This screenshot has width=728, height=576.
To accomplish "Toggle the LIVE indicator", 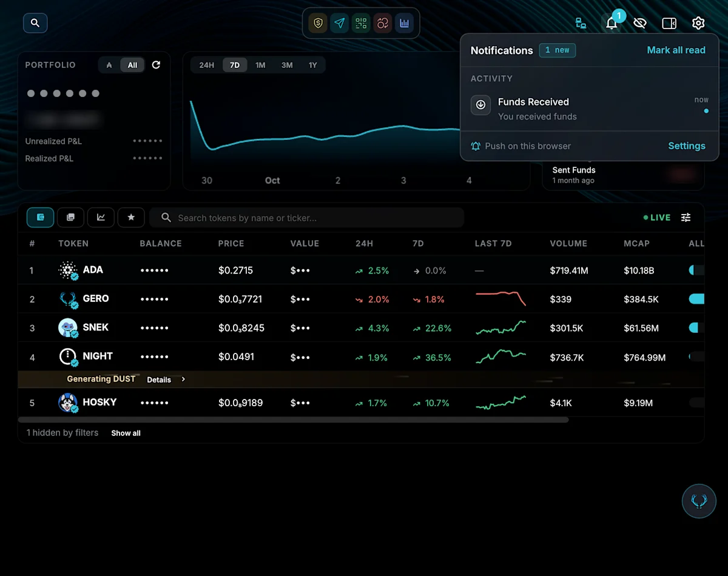I will (x=657, y=218).
